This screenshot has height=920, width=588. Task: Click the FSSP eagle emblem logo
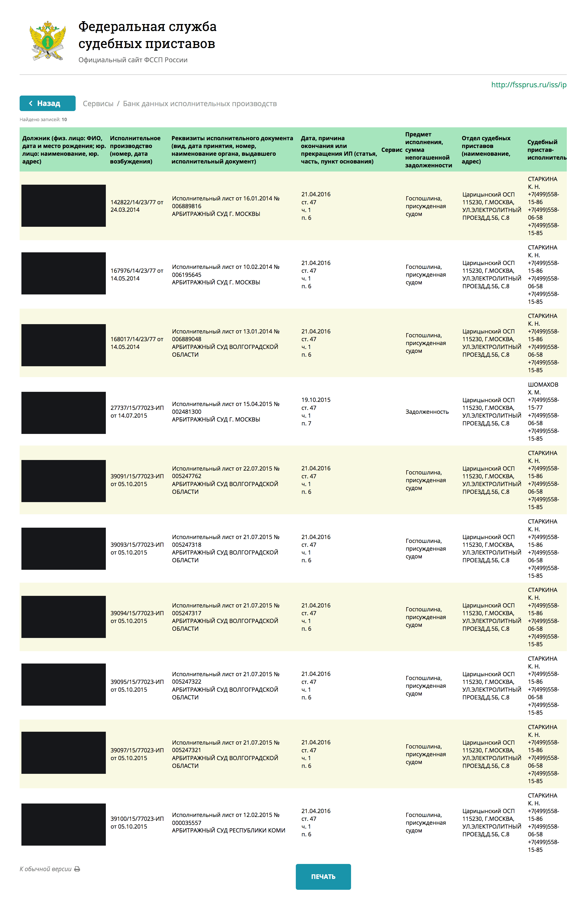coord(48,41)
